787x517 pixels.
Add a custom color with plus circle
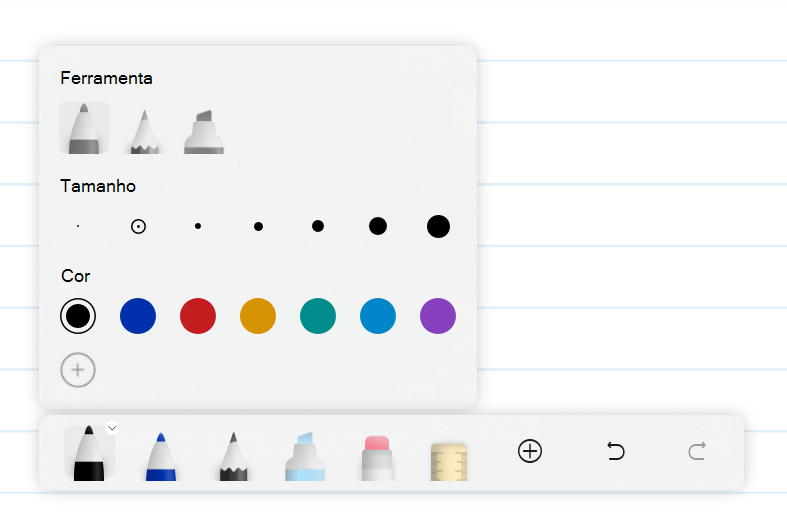point(78,370)
